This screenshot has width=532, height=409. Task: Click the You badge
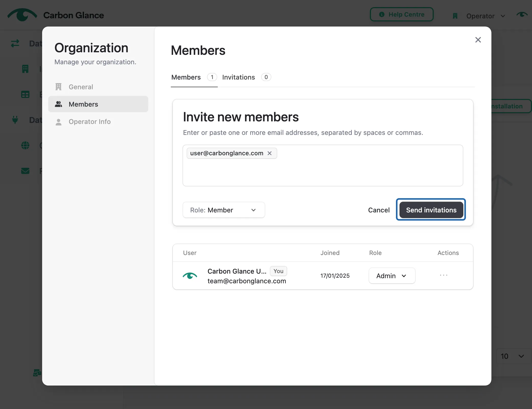[278, 271]
